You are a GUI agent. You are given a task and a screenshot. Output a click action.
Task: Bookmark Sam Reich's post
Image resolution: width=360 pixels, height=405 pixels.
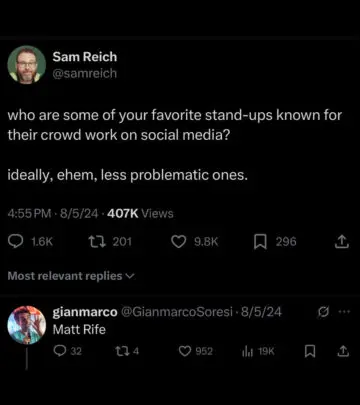coord(260,242)
